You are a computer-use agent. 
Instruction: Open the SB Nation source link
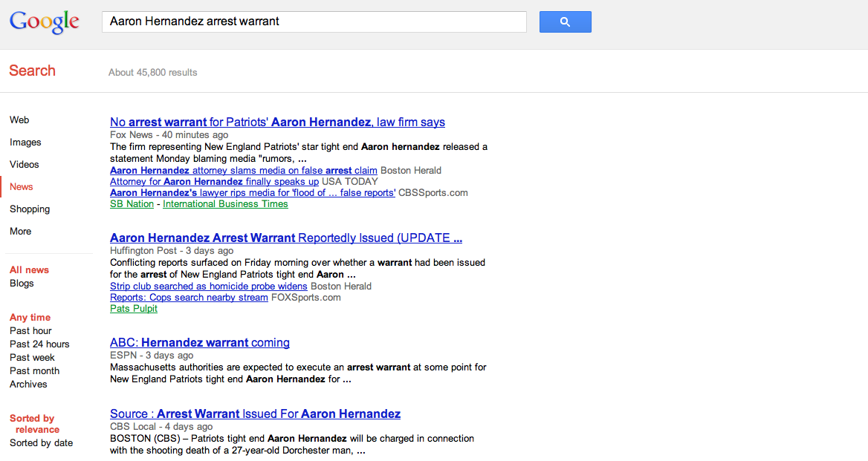point(132,204)
